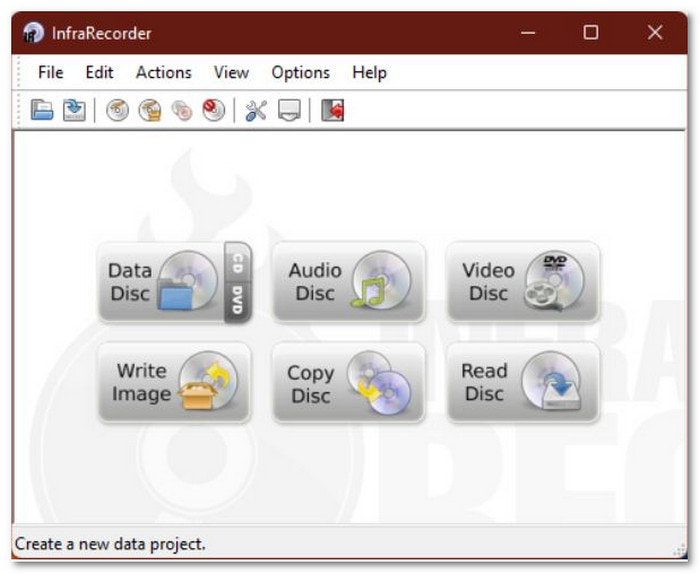Viewport: 700px width, 574px height.
Task: Click the erase disc red toolbar icon
Action: tap(213, 110)
